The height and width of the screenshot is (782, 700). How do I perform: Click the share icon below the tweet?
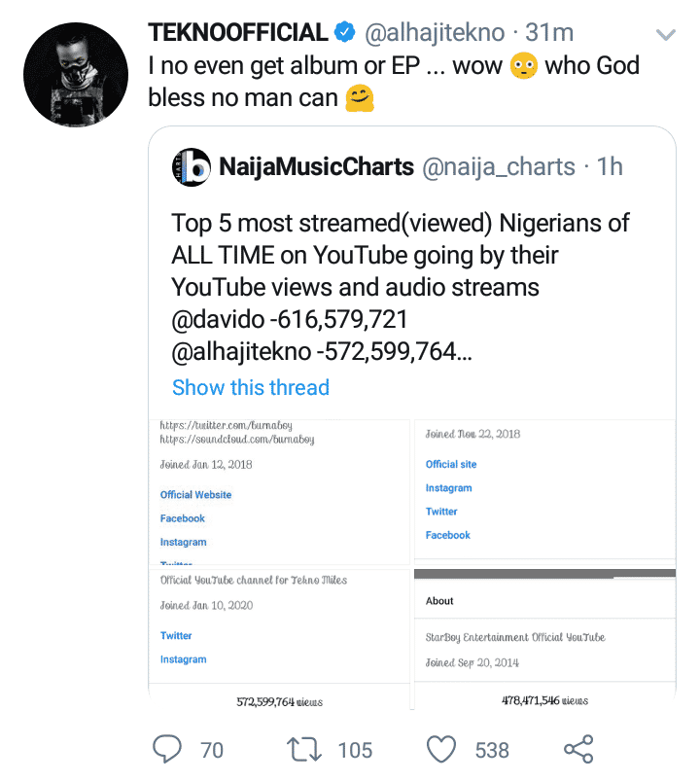coord(578,749)
